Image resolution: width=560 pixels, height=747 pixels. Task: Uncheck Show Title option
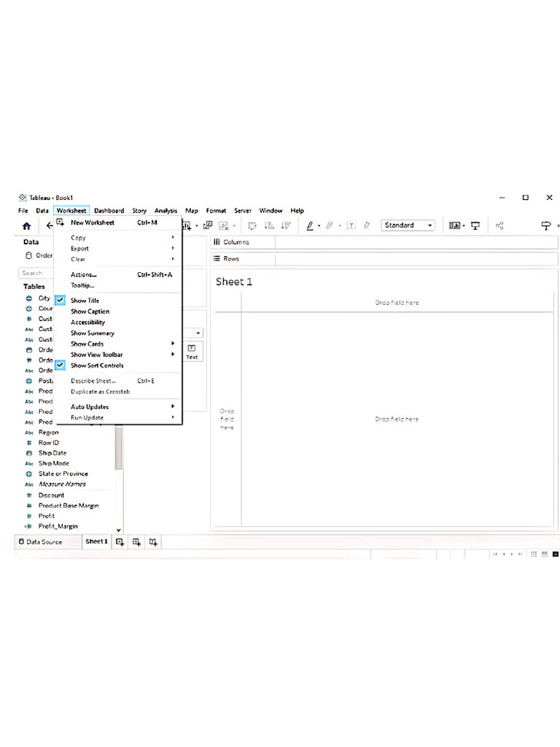pos(60,300)
